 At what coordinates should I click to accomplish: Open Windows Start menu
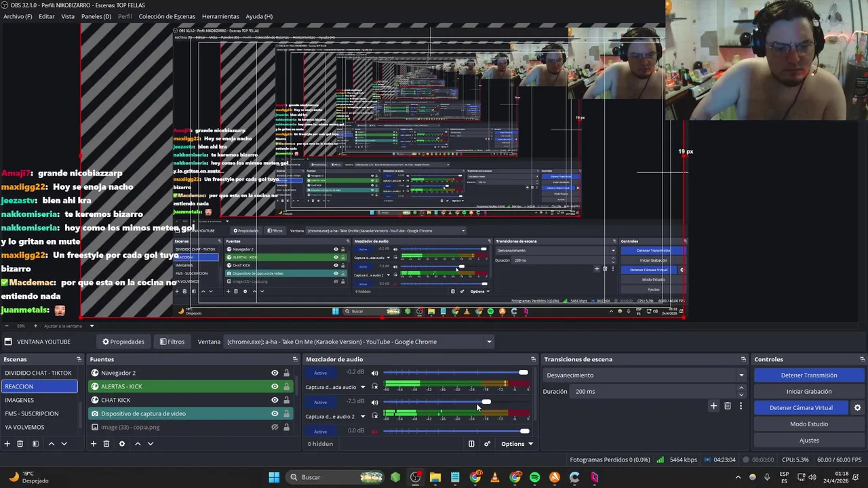274,477
